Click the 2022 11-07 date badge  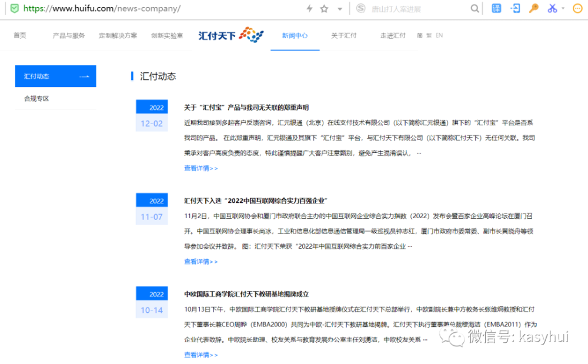[x=152, y=209]
